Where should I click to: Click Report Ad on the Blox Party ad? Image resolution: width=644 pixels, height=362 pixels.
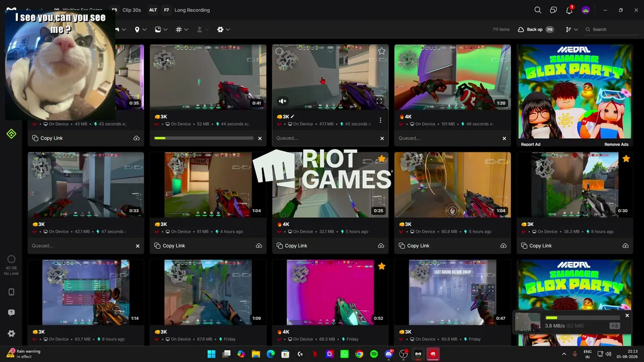(531, 144)
